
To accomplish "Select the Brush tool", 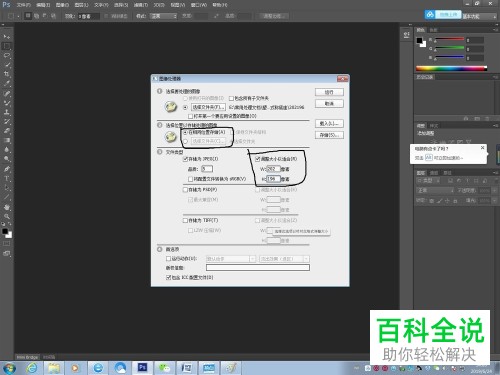I will pyautogui.click(x=7, y=103).
